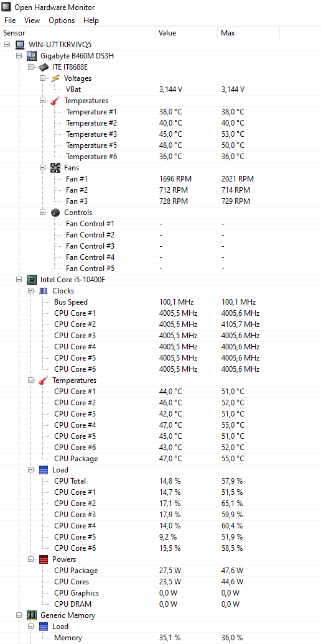Click the red Powers icon
Screen dimensions: 321x644
click(x=44, y=559)
